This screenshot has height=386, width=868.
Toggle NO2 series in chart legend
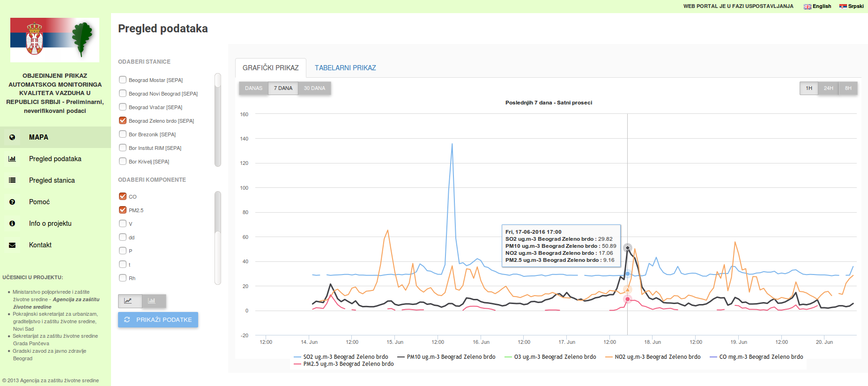pos(653,357)
